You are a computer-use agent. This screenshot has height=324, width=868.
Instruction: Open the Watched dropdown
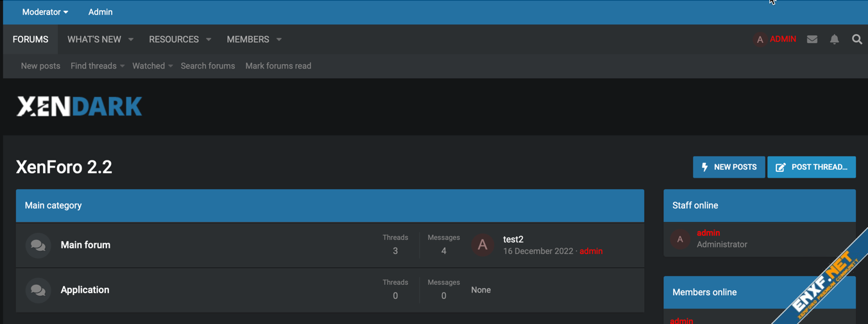[x=152, y=66]
